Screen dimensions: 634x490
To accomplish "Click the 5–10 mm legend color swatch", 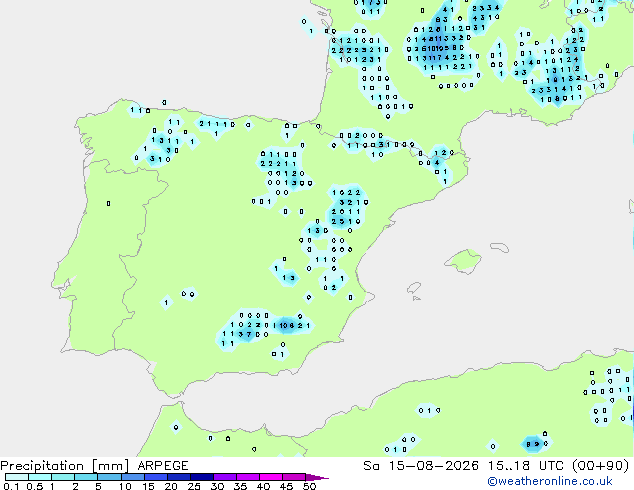I will [x=110, y=477].
